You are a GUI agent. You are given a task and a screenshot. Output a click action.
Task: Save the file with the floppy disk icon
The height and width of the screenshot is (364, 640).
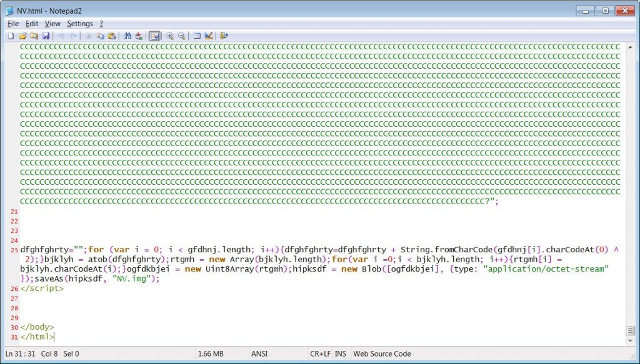point(46,36)
